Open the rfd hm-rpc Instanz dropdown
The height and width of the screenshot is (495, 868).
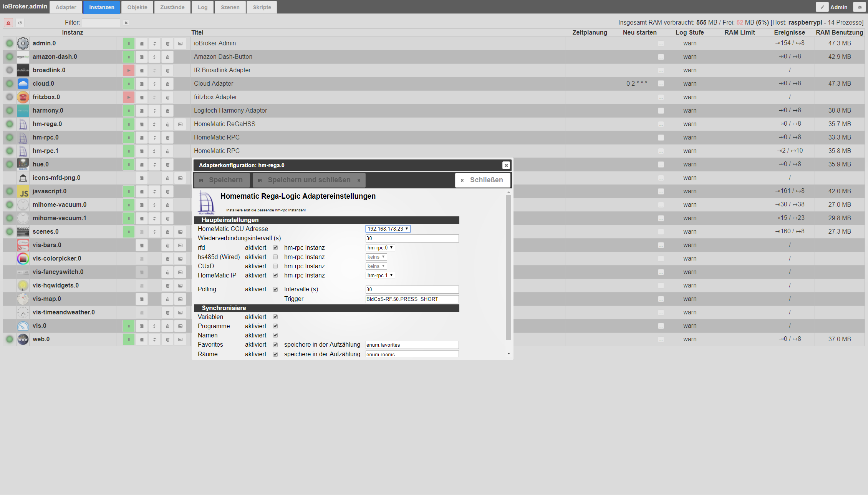(380, 247)
